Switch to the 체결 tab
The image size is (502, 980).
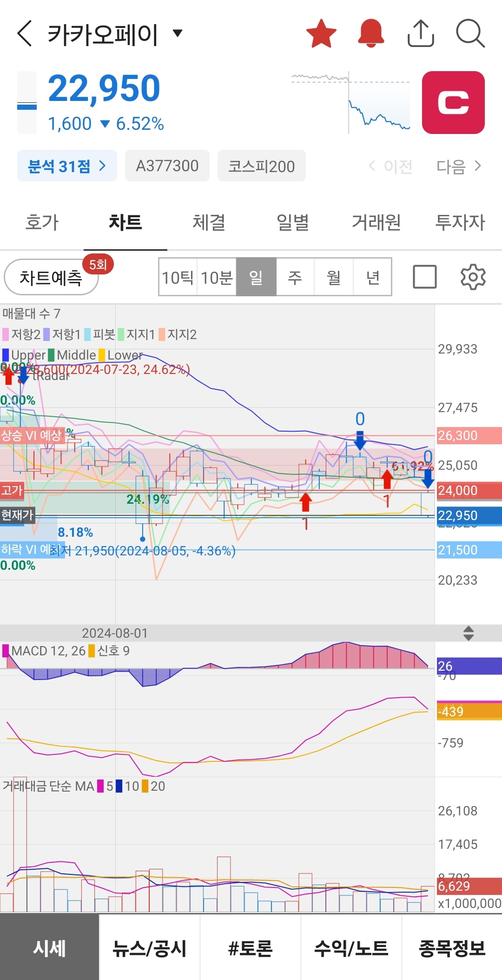209,222
